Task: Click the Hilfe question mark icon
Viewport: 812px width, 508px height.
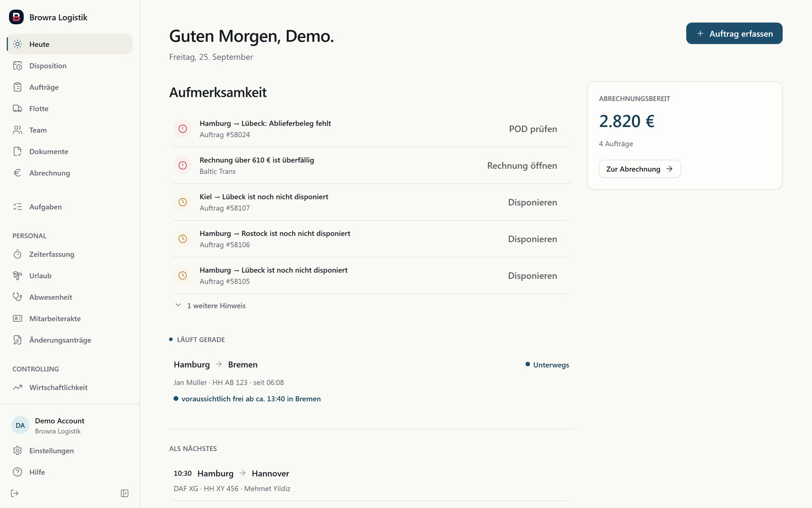Action: point(18,472)
